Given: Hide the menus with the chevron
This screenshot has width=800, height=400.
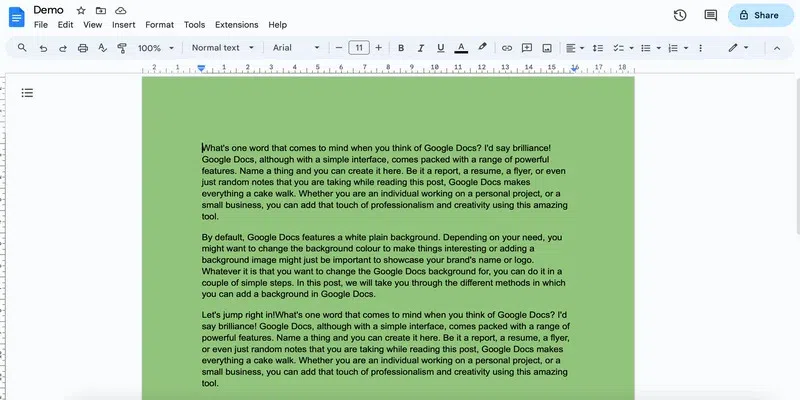Looking at the screenshot, I should (777, 48).
